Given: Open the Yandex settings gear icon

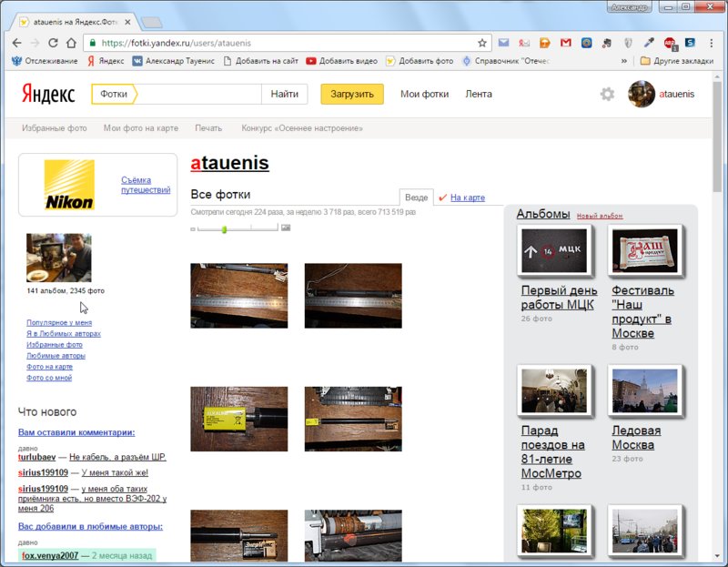Looking at the screenshot, I should (607, 95).
